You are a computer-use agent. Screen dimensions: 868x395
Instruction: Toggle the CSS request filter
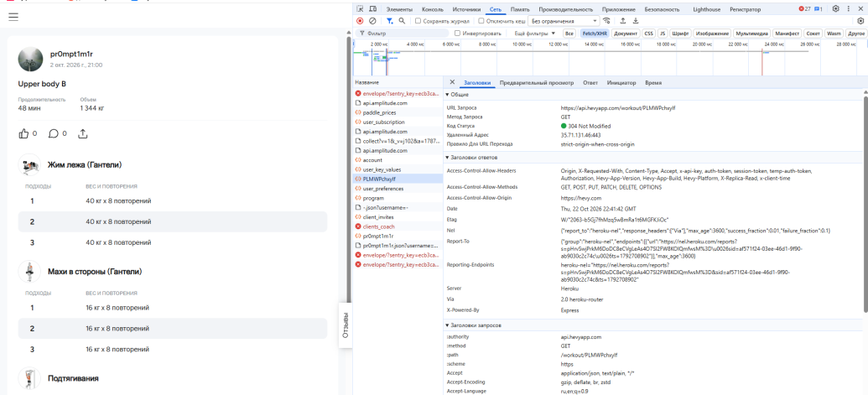tap(648, 34)
